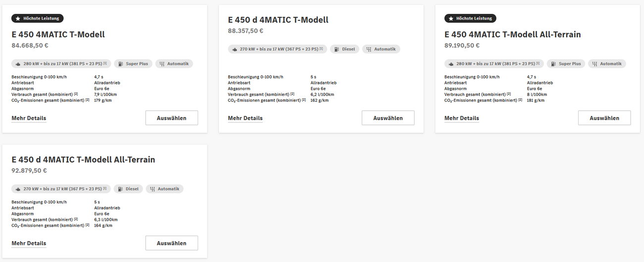The height and width of the screenshot is (262, 644).
Task: Select the E 450 4MATIC T-Modell with Auswählen
Action: pyautogui.click(x=171, y=118)
